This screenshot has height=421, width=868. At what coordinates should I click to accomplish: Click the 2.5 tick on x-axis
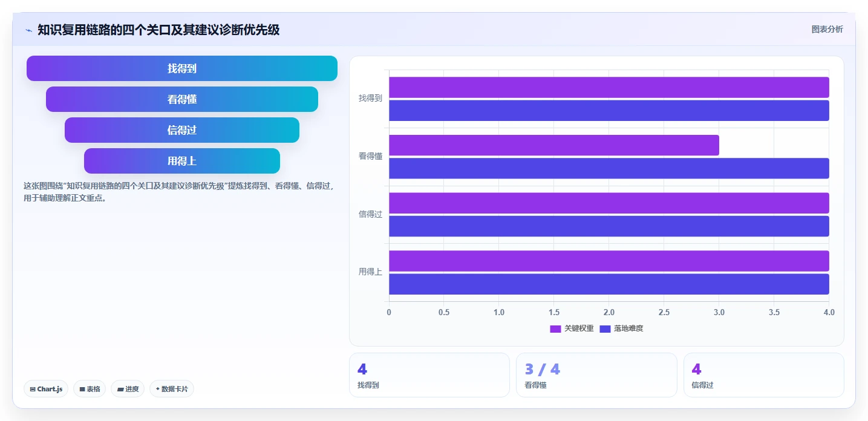664,312
